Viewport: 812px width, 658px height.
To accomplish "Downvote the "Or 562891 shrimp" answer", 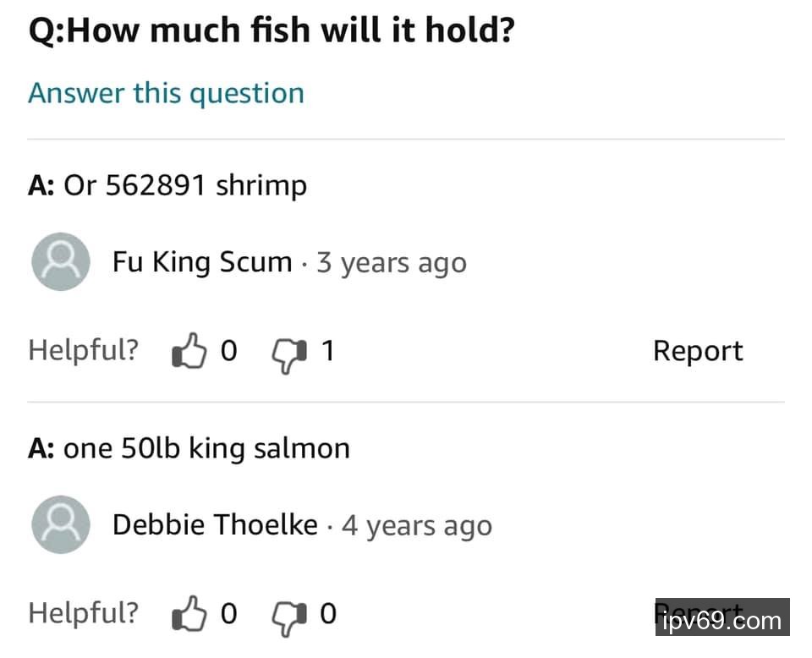I will click(x=288, y=353).
